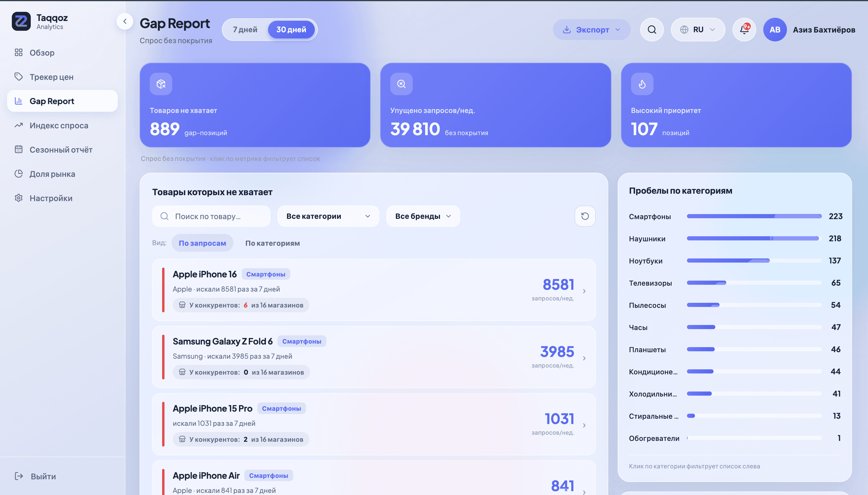
Task: Click the Обзор grid icon in sidebar
Action: 19,52
